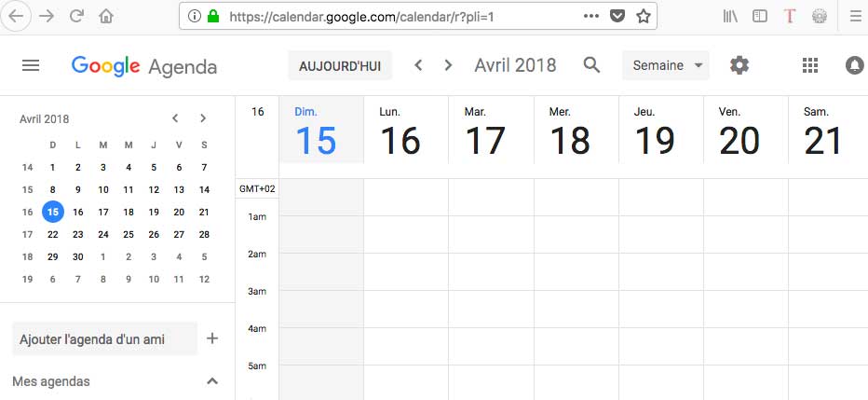This screenshot has height=400, width=868.
Task: Show previous month in mini calendar
Action: click(x=175, y=118)
